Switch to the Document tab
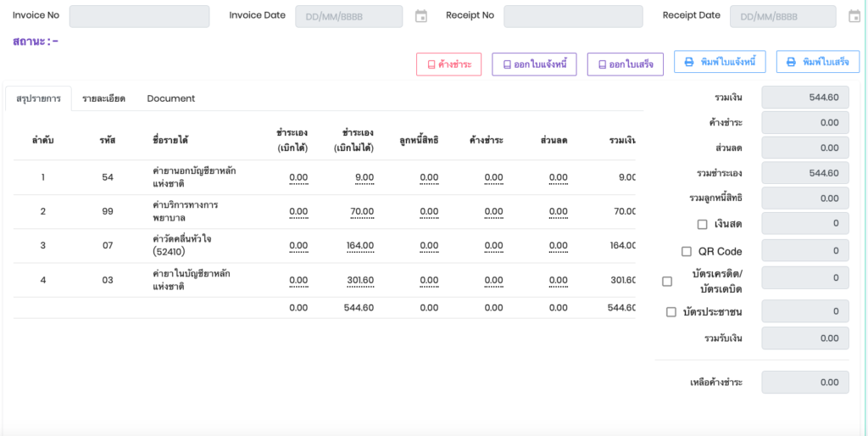This screenshot has width=868, height=436. (x=171, y=98)
